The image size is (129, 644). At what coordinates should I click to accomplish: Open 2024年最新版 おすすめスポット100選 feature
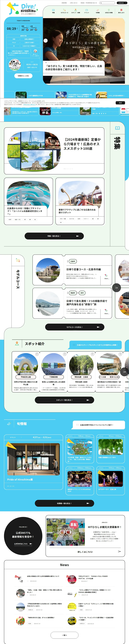point(54,151)
